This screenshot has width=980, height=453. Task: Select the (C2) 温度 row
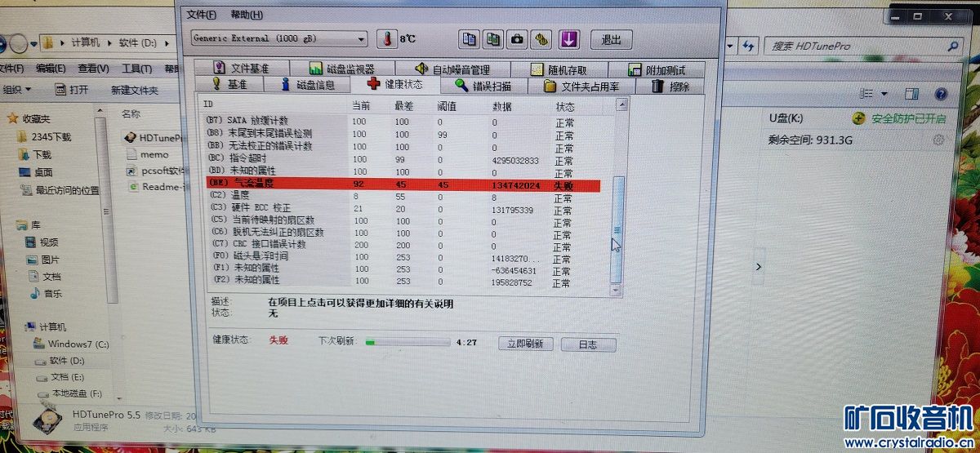(x=403, y=197)
